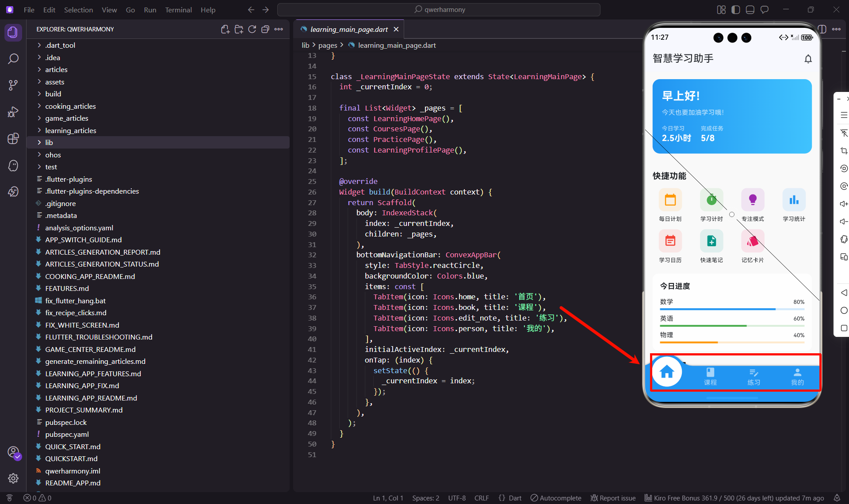The image size is (849, 504).
Task: Expand the ohos folder
Action: (53, 155)
